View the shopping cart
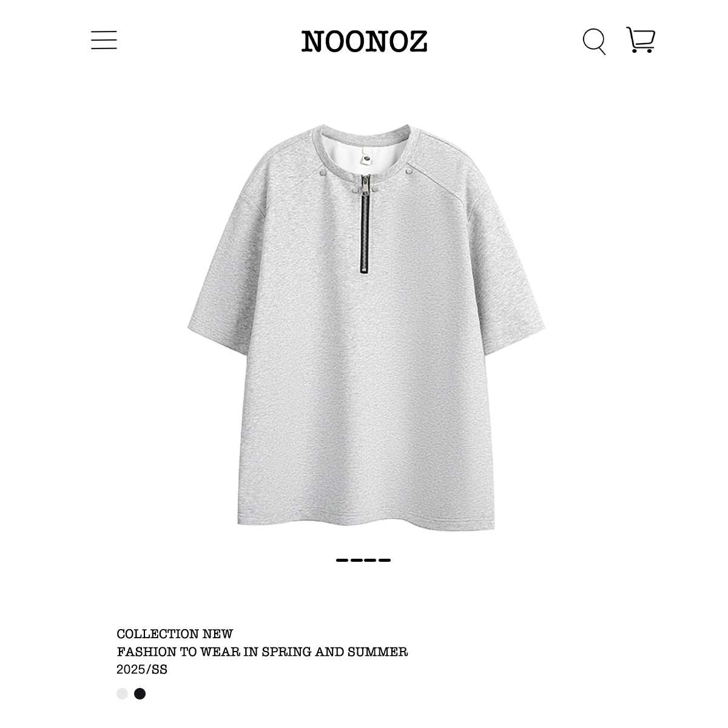The width and height of the screenshot is (728, 728). [641, 40]
